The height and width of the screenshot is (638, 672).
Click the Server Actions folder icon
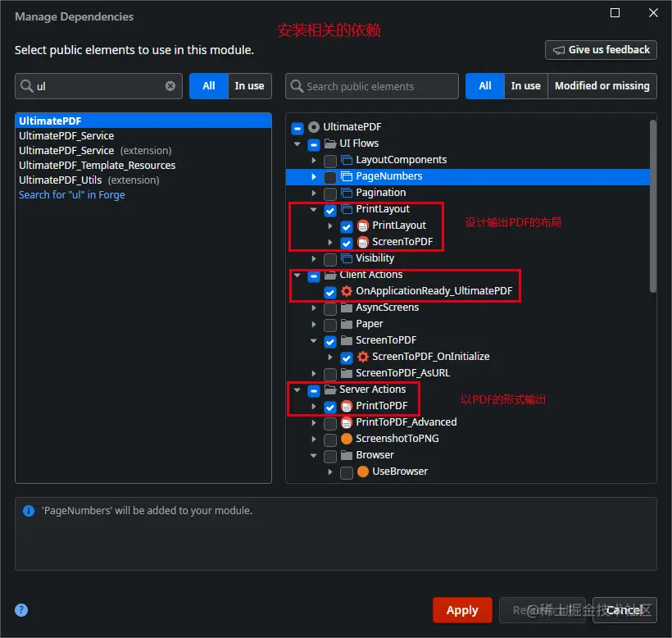click(330, 390)
